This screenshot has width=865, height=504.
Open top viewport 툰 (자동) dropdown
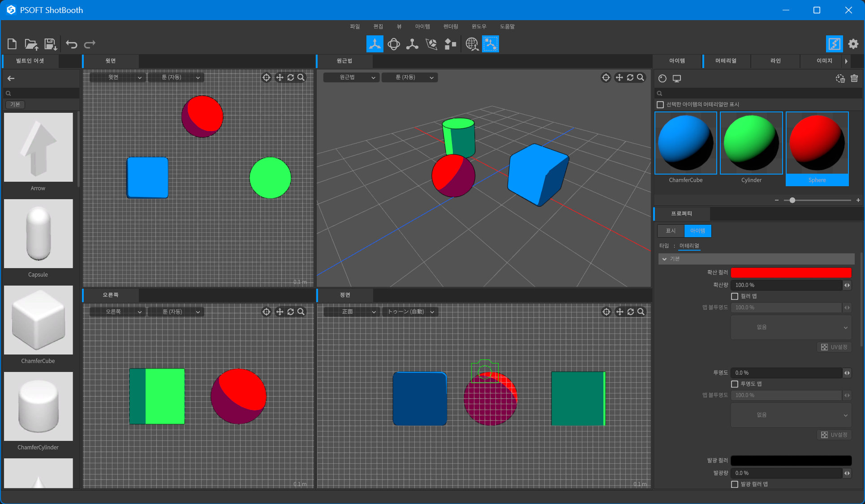176,77
